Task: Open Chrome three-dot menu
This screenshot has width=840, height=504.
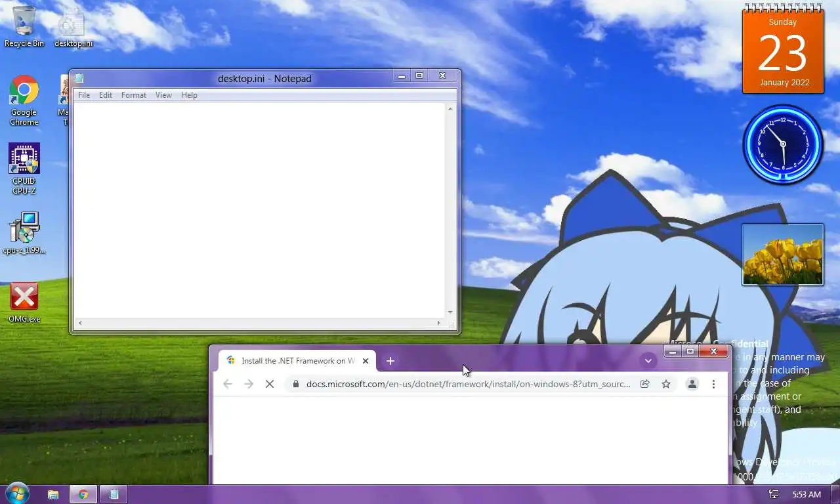Action: pos(713,384)
